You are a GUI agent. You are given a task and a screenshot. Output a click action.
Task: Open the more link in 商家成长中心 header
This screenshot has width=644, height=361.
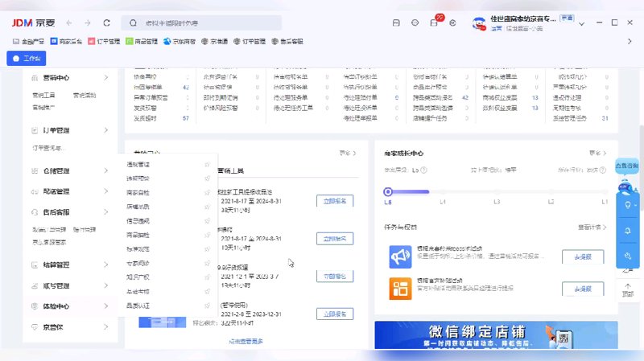tap(597, 153)
